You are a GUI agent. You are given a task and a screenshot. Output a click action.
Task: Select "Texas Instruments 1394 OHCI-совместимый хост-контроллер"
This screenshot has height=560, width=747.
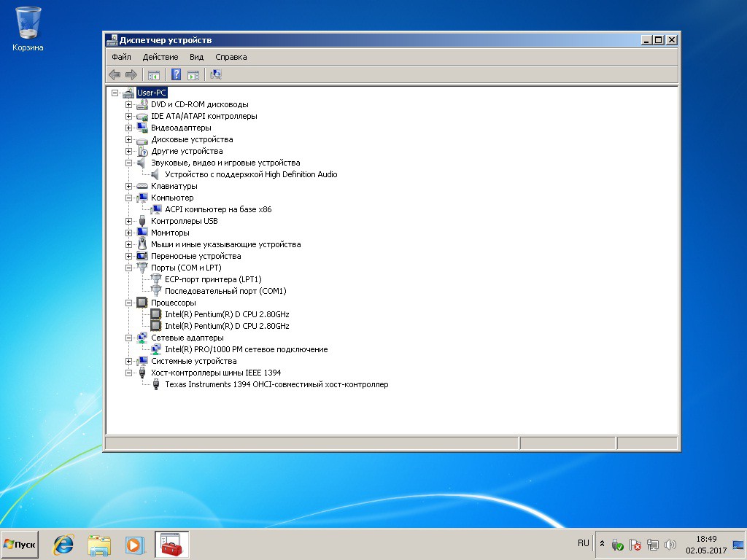pos(276,384)
